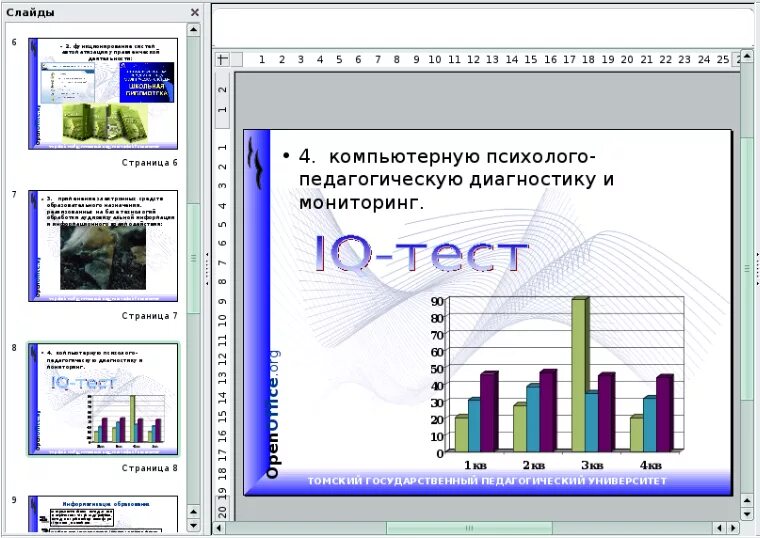Click the main view vertical scrollbar thumb
This screenshot has height=538, width=760.
[x=746, y=269]
